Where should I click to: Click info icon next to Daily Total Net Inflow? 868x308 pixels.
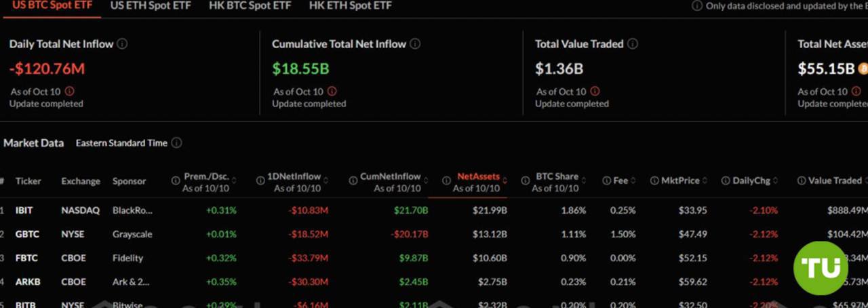(122, 43)
